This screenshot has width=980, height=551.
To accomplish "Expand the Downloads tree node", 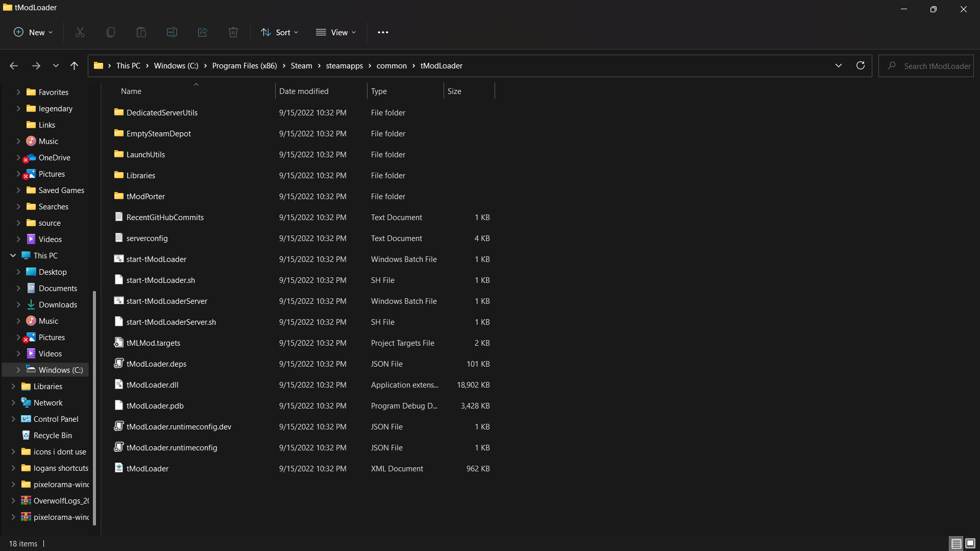I will click(x=18, y=305).
